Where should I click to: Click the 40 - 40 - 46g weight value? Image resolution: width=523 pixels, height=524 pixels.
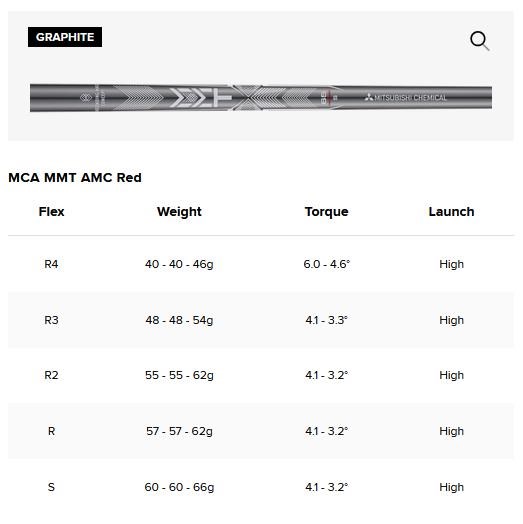[x=179, y=264]
